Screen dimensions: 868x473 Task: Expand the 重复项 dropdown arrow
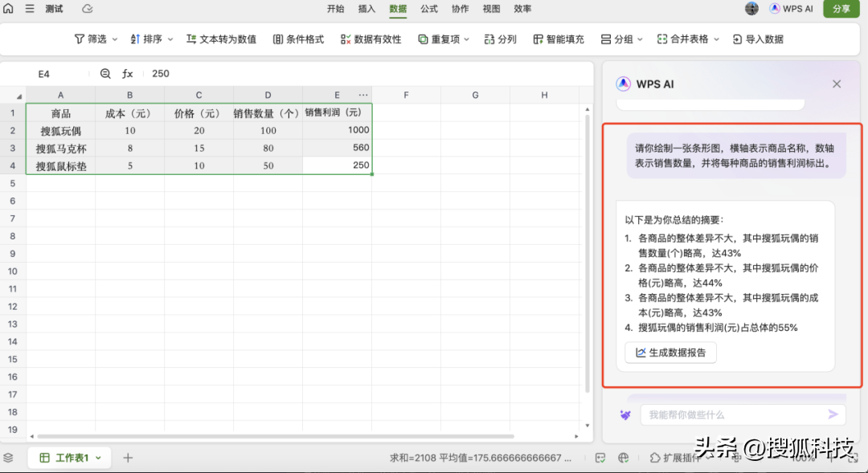[467, 39]
